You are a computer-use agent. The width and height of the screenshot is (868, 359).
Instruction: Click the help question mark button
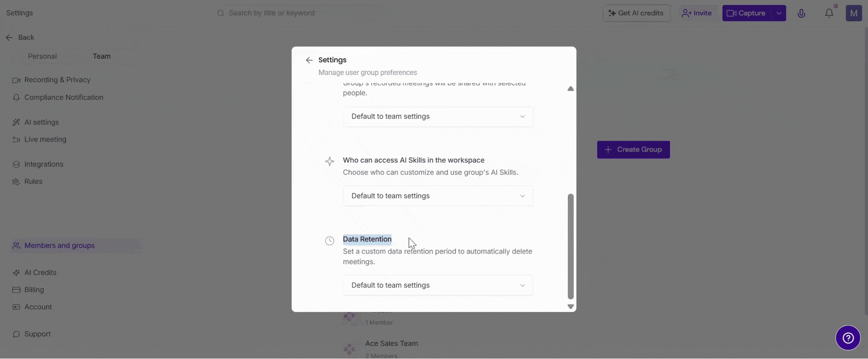[848, 338]
